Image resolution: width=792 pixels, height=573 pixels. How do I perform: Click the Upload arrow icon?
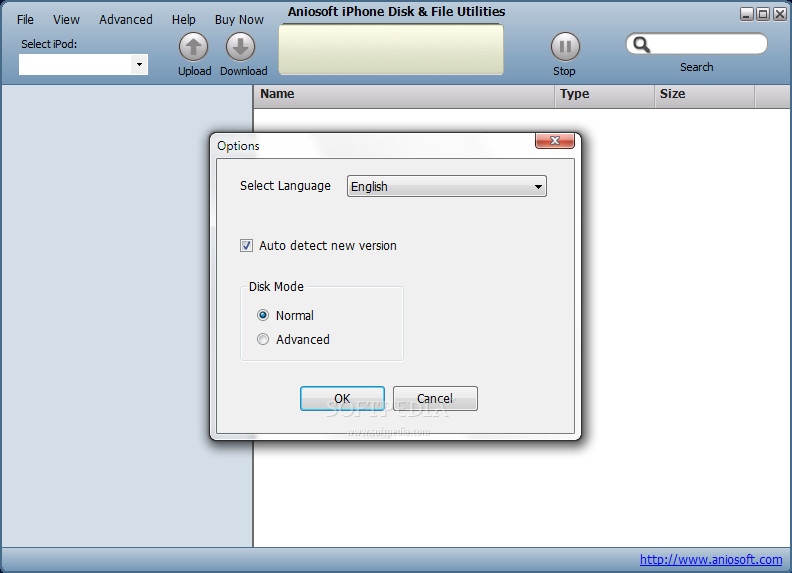193,47
